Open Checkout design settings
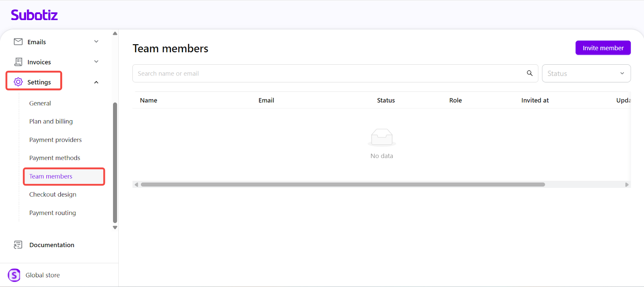 pyautogui.click(x=53, y=195)
